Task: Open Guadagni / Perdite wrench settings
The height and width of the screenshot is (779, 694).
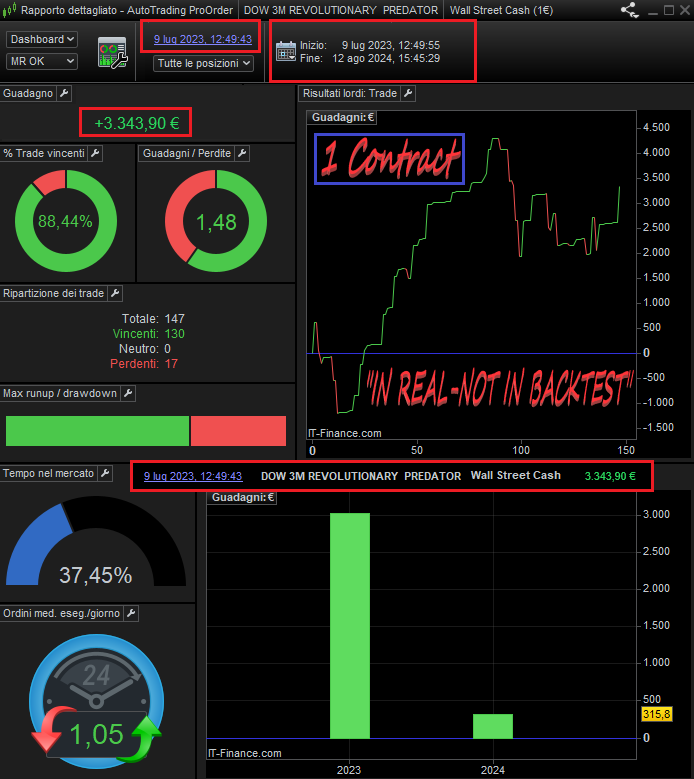Action: click(x=242, y=153)
